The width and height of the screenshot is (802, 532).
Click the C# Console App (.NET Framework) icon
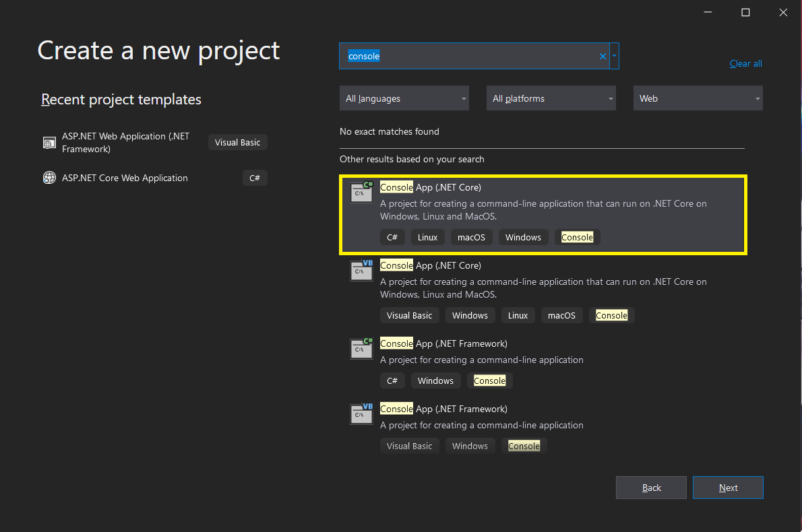point(362,348)
